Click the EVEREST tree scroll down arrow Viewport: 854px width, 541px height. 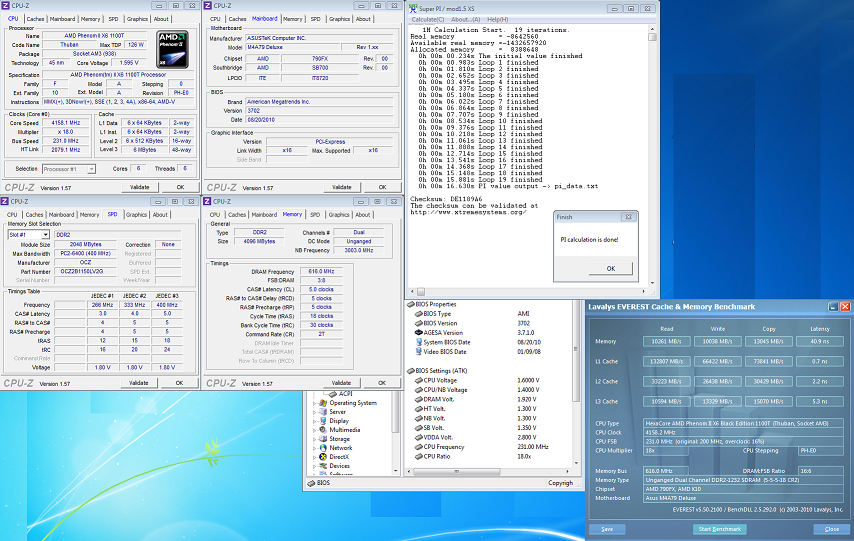point(396,471)
